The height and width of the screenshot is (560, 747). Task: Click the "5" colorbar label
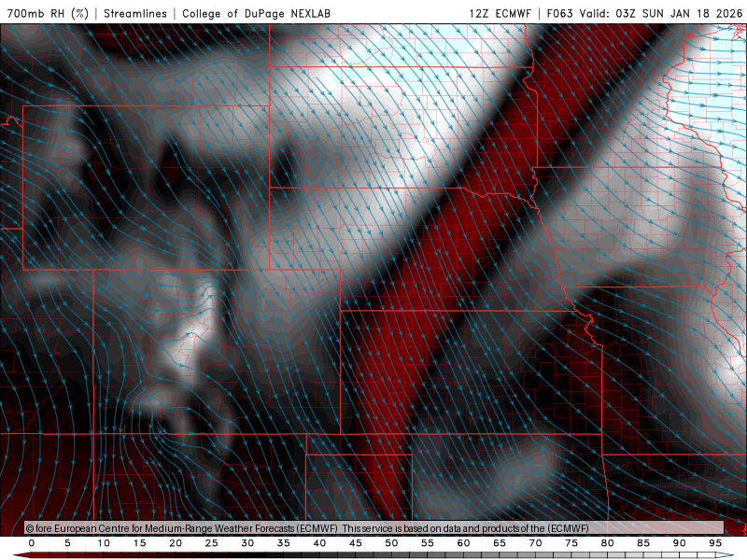(67, 543)
